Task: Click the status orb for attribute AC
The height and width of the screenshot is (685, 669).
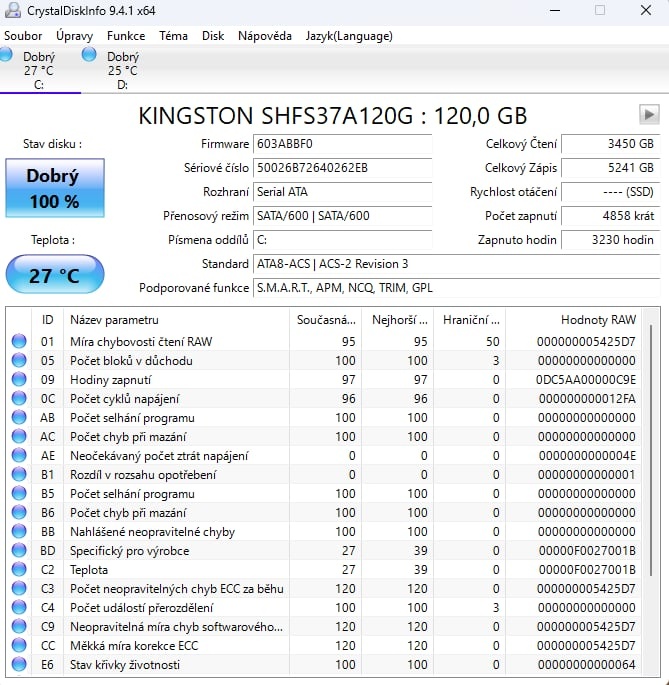Action: pos(19,436)
